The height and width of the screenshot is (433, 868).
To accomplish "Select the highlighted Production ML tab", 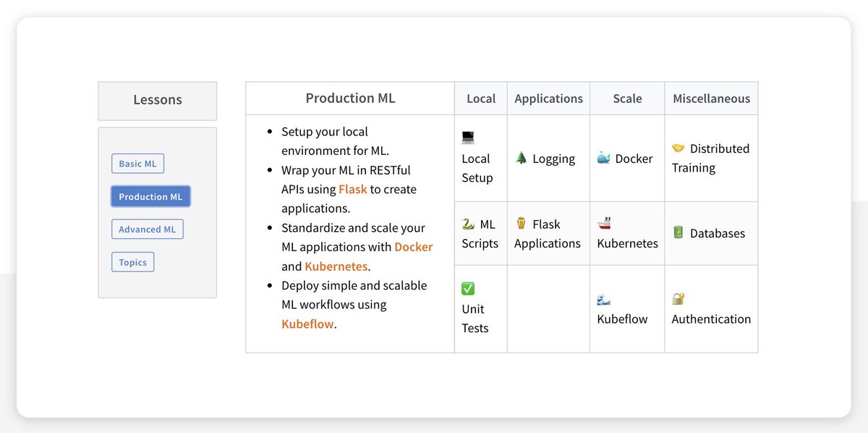I will 150,196.
